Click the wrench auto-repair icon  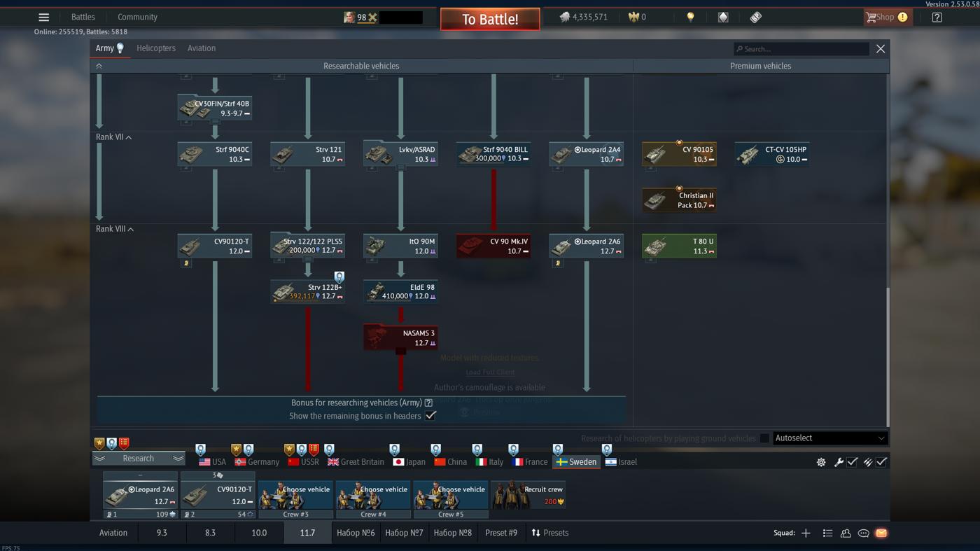click(839, 462)
